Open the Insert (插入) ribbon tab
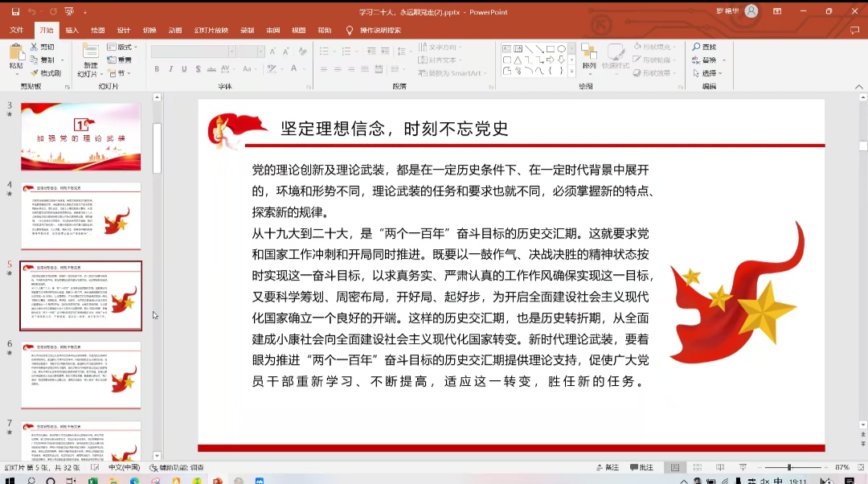 (x=72, y=31)
